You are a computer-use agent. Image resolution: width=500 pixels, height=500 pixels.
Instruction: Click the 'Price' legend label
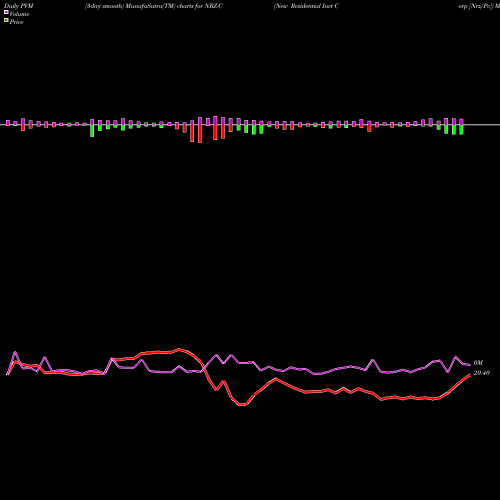[16, 22]
